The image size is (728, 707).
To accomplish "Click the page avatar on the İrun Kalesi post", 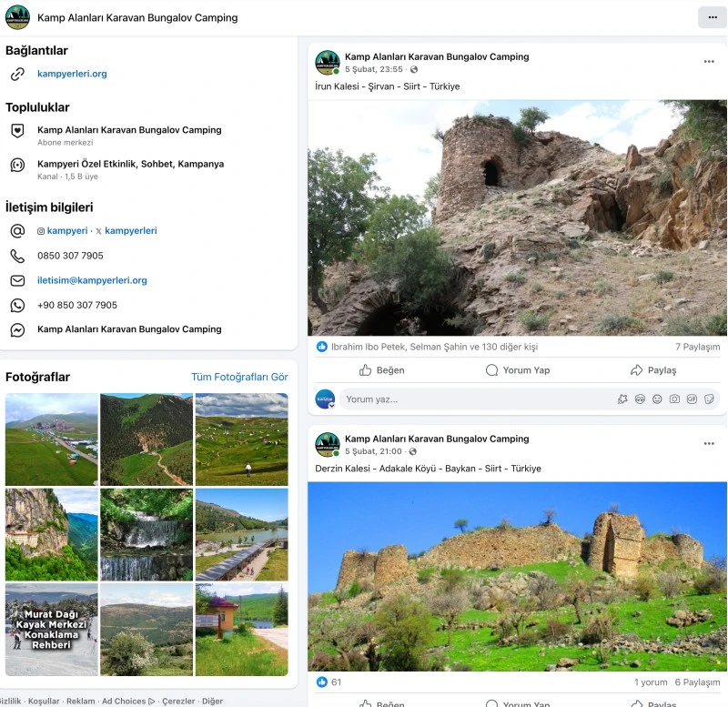I will [328, 63].
